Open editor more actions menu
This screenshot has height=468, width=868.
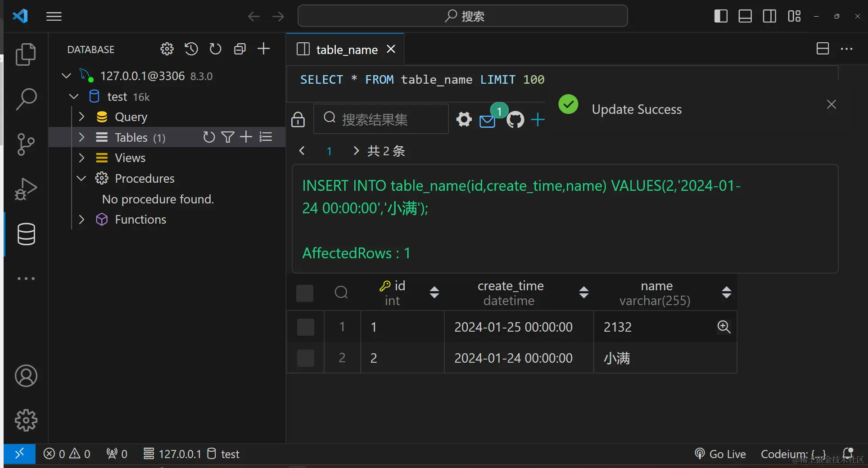(x=846, y=49)
